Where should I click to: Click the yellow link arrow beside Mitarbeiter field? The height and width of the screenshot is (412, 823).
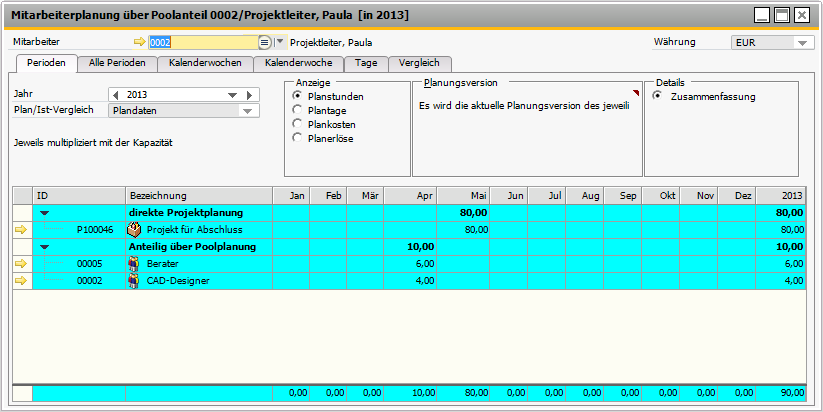[140, 43]
